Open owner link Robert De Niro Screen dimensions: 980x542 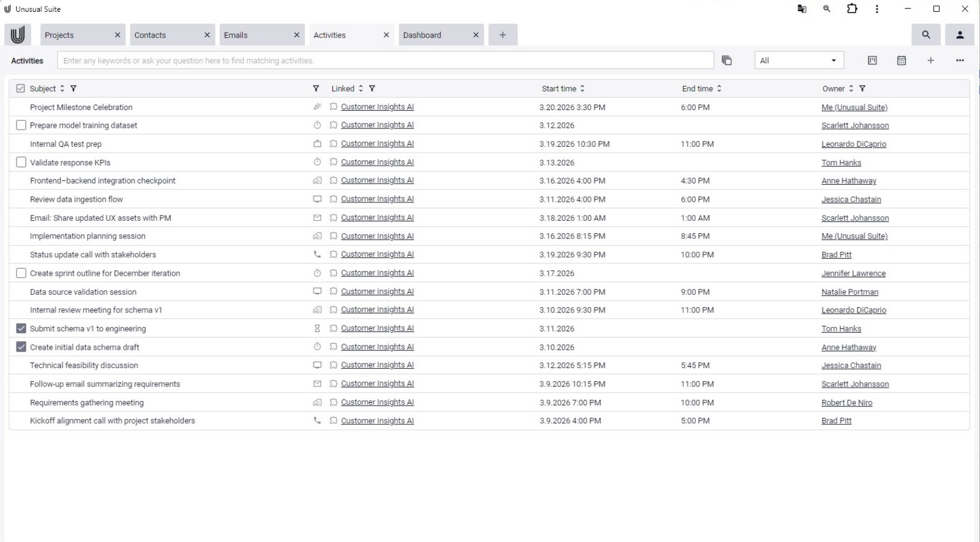(846, 402)
